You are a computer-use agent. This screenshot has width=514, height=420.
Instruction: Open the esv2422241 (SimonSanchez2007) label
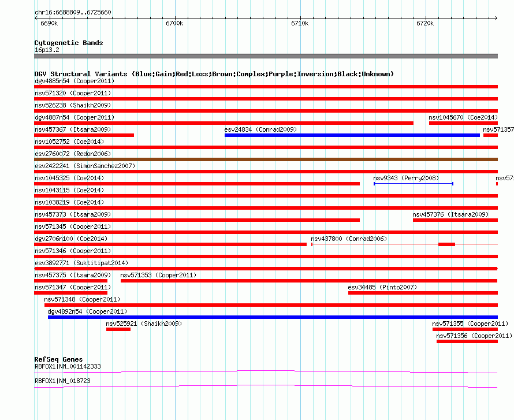point(85,166)
